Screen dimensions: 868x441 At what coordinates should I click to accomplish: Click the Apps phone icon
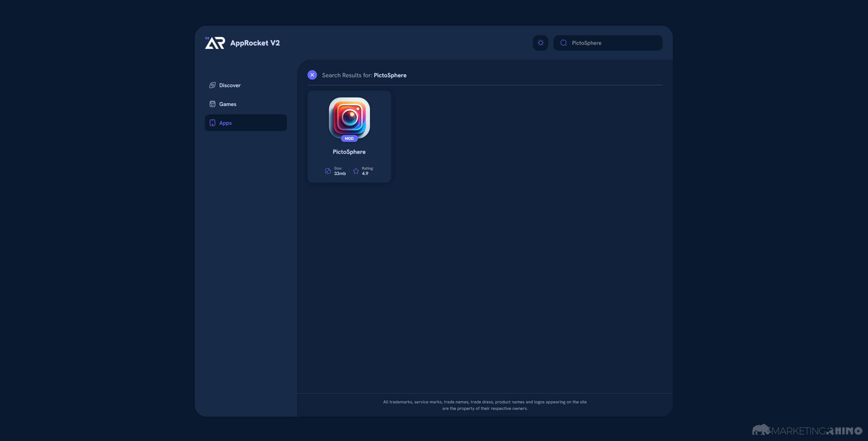(212, 123)
